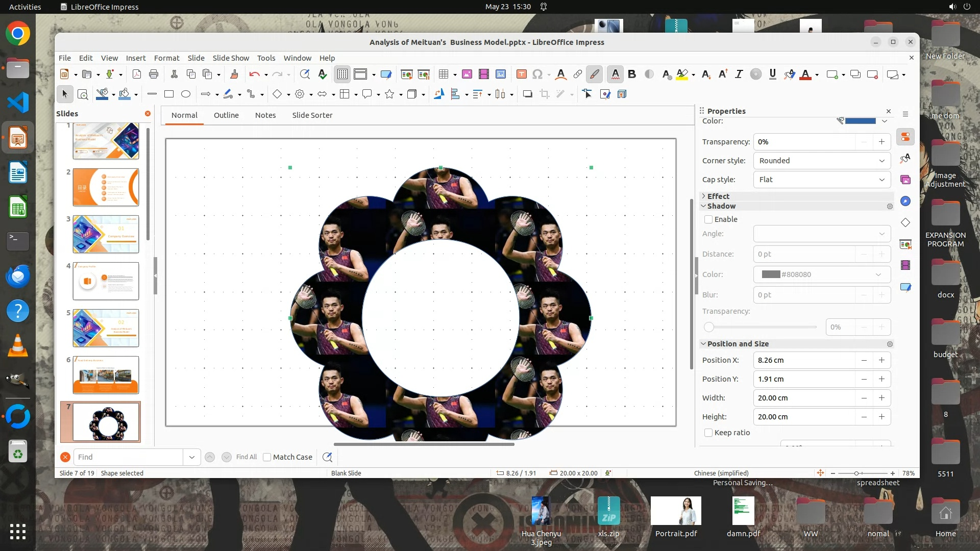Click the Print toolbar icon

coord(154,74)
